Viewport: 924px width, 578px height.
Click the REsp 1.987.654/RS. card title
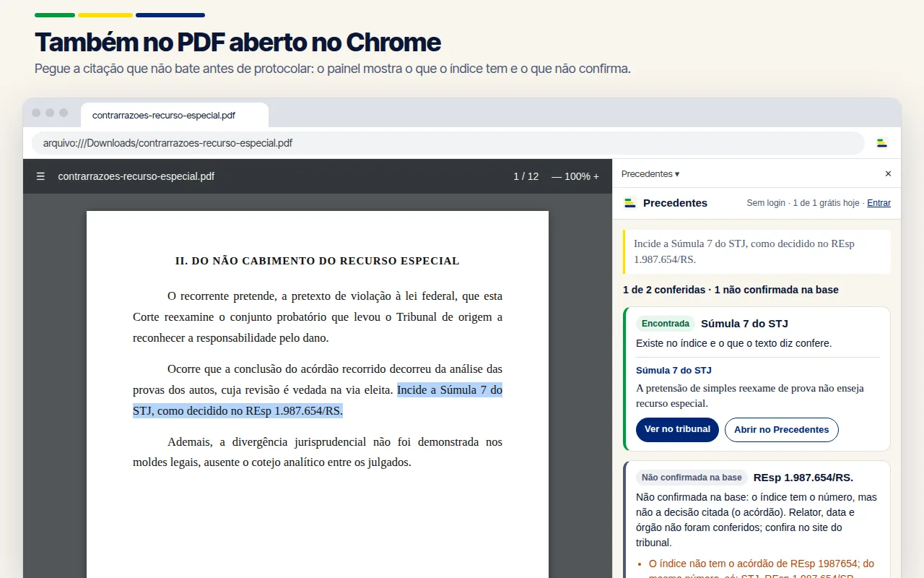click(x=803, y=478)
